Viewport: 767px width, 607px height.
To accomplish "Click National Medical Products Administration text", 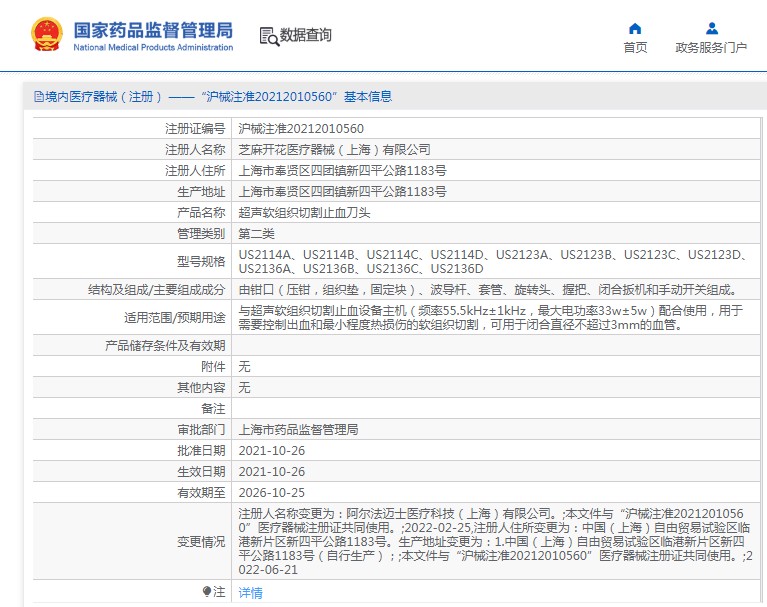I will tap(153, 47).
